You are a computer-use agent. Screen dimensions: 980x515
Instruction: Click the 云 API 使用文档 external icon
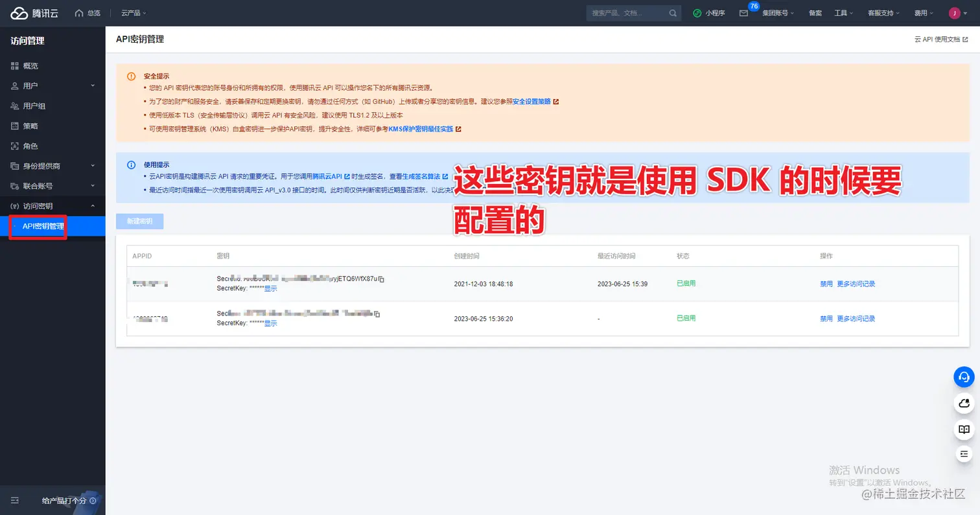(x=965, y=40)
